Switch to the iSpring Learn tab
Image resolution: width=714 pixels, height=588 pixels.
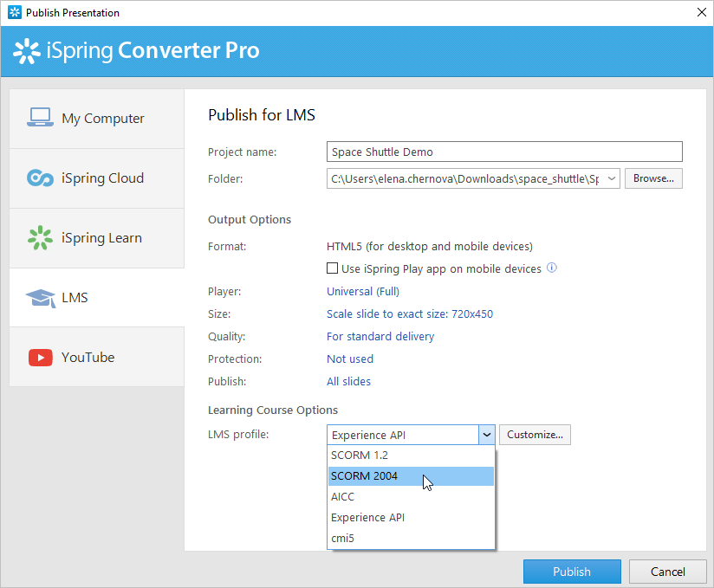click(x=96, y=238)
